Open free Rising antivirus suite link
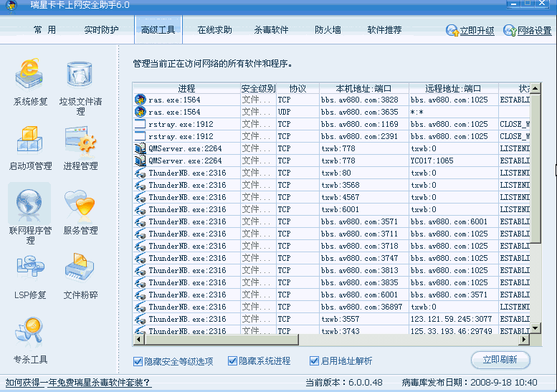This screenshot has height=392, width=557. (x=78, y=382)
